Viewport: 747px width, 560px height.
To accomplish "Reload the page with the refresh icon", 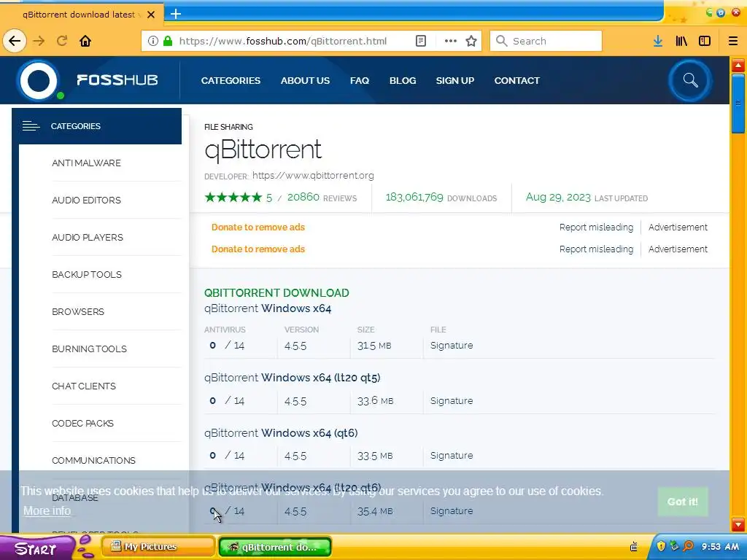I will pyautogui.click(x=62, y=41).
